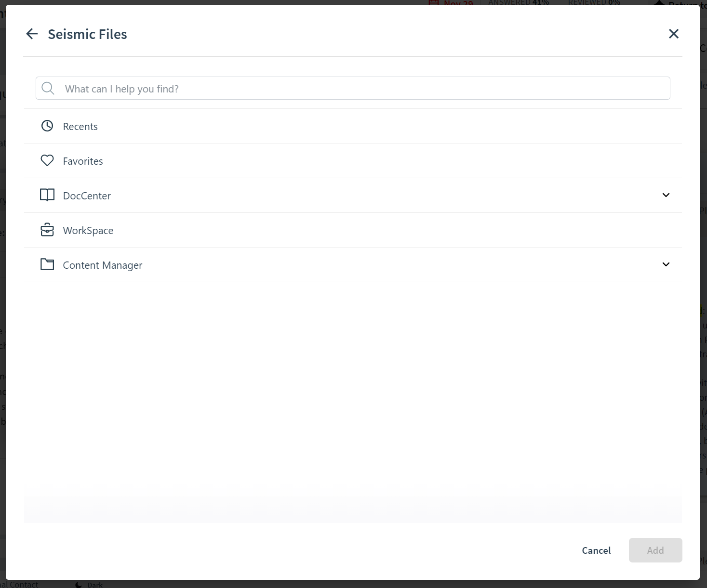Focus the 'What can I help you find?' field
The image size is (707, 588).
tap(353, 88)
